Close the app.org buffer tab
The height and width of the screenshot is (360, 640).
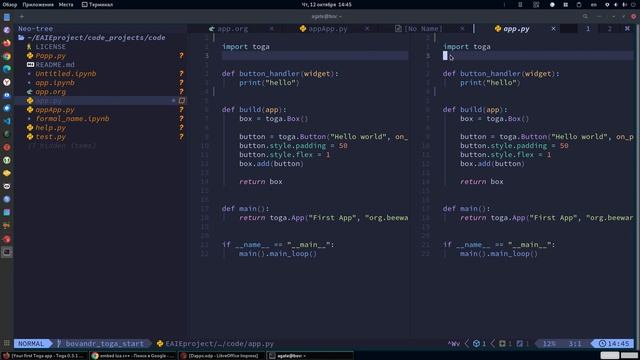pyautogui.click(x=271, y=29)
